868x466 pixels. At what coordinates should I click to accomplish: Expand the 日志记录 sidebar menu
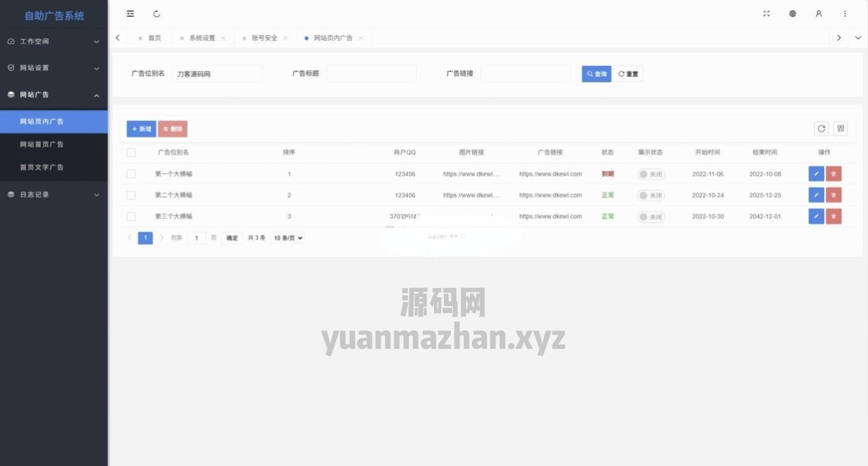click(x=53, y=195)
